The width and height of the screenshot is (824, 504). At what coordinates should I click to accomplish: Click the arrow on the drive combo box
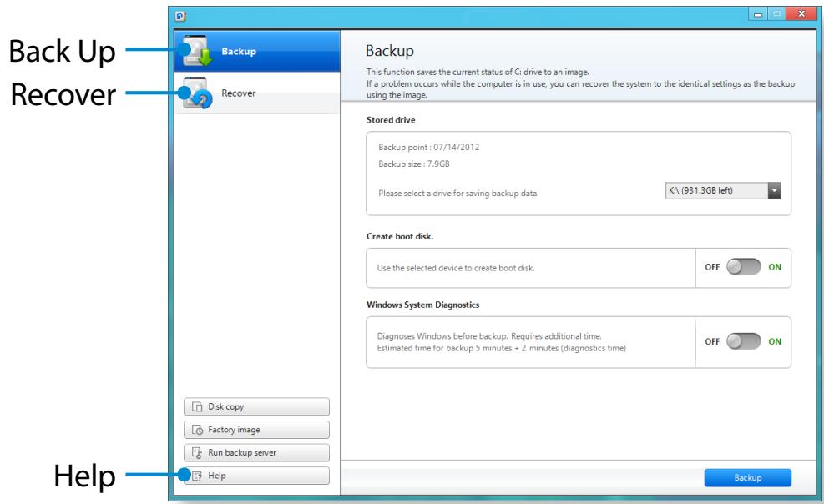(x=773, y=191)
